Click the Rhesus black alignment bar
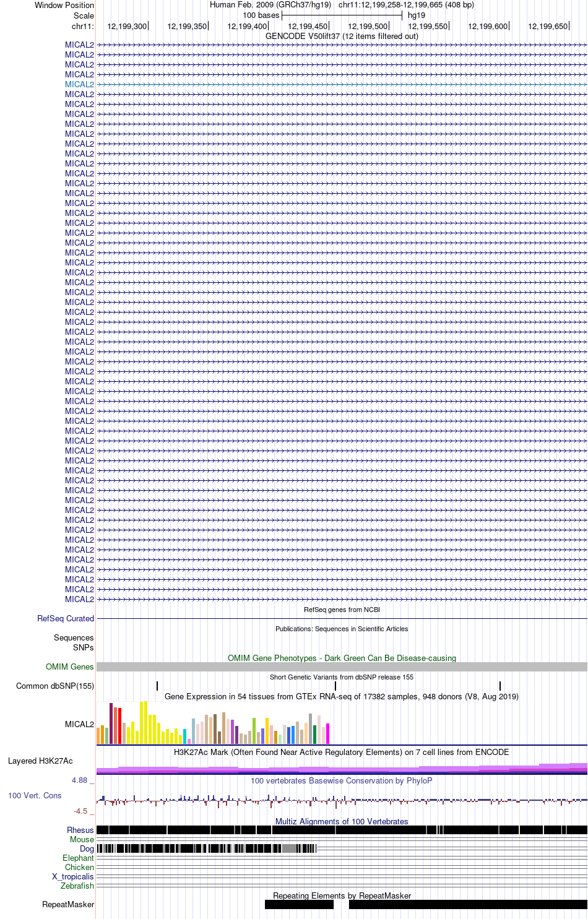Screen dimensions: 588x919 (342, 831)
